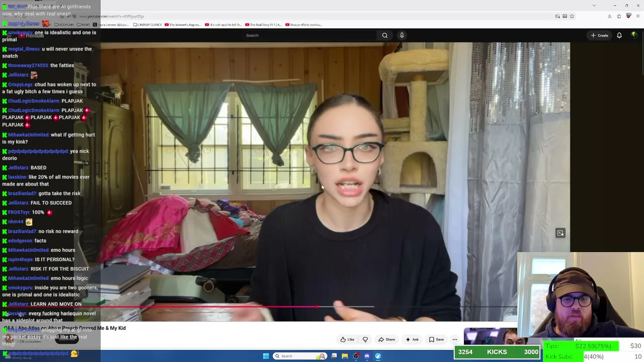Open the browser hamburger menu
Image resolution: width=644 pixels, height=362 pixels.
point(637,16)
